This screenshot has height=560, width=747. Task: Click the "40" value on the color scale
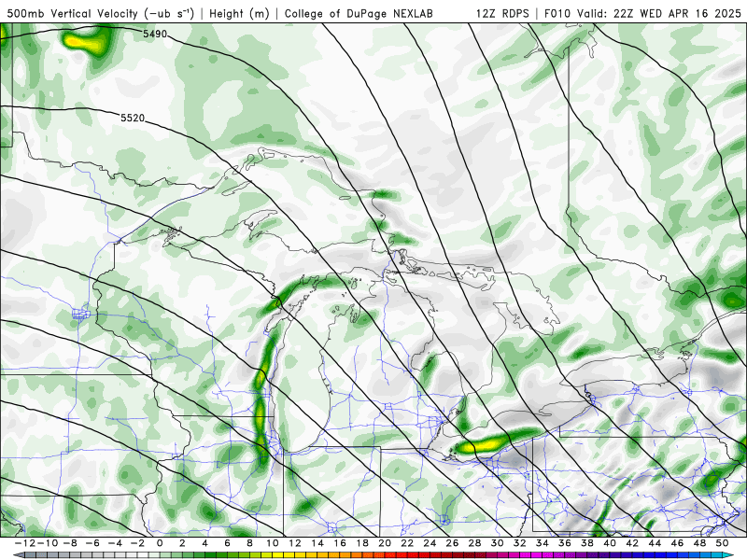click(610, 543)
